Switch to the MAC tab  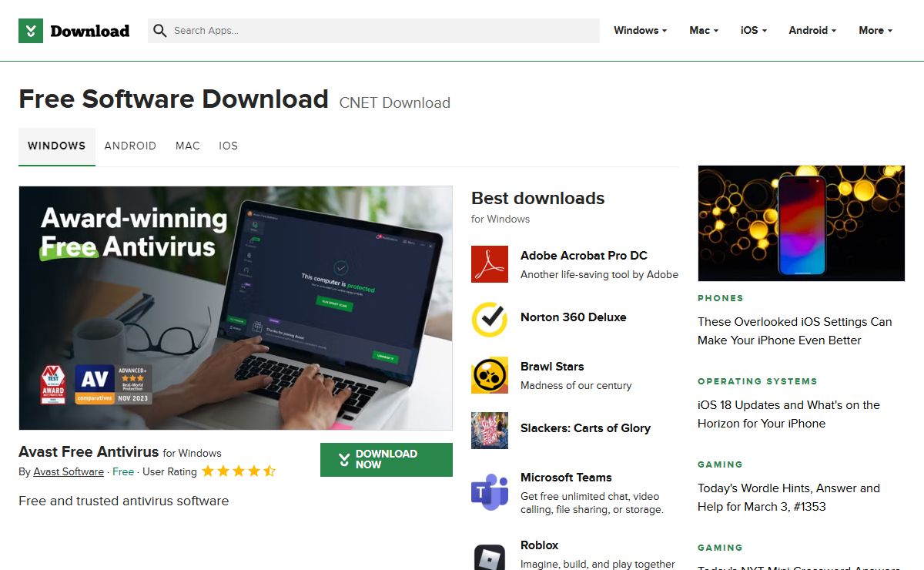point(188,146)
